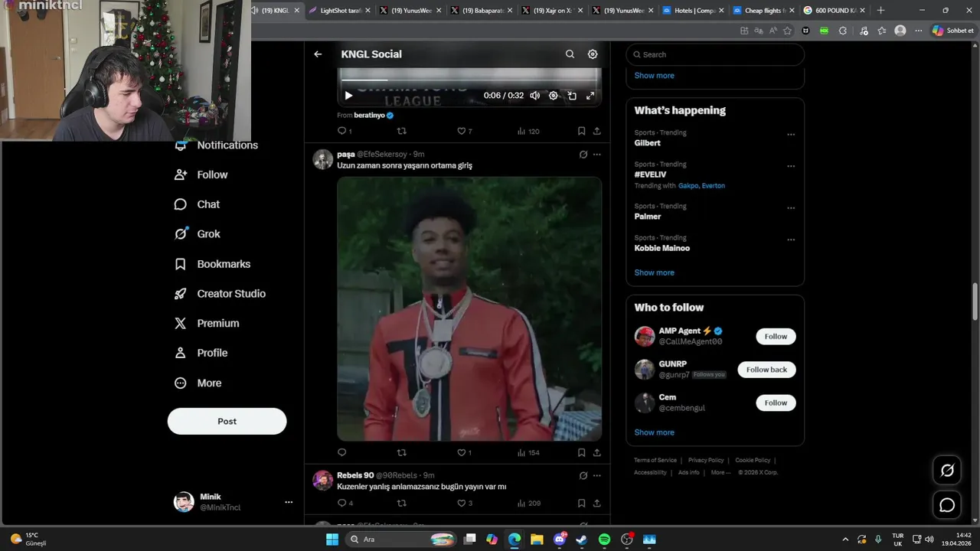980x551 pixels.
Task: Show more under What's happening
Action: (654, 272)
